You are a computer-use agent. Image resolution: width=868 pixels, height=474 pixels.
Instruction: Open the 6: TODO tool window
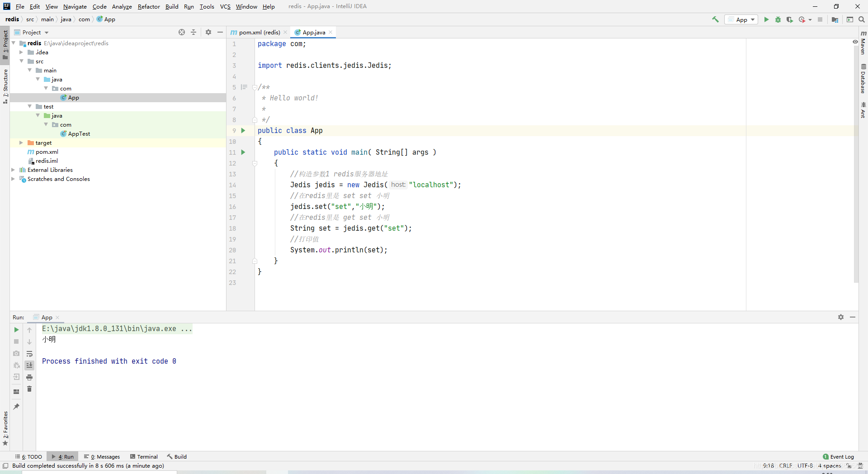[x=28, y=457]
